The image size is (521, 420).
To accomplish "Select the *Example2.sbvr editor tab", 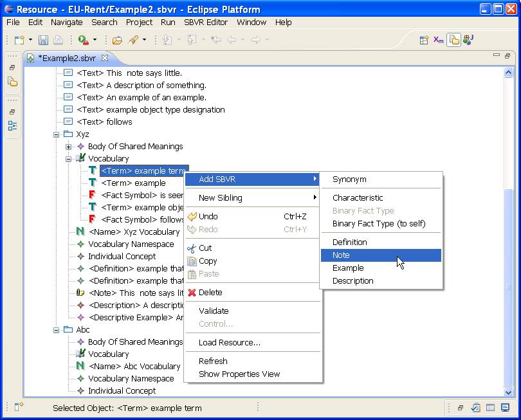I will [x=68, y=58].
